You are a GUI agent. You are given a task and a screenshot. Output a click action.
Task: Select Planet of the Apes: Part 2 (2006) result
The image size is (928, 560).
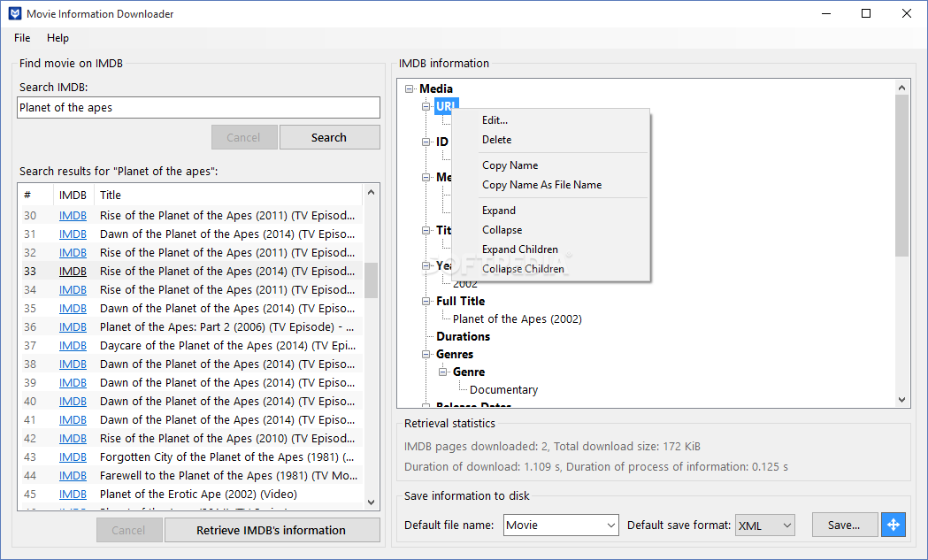coord(227,327)
